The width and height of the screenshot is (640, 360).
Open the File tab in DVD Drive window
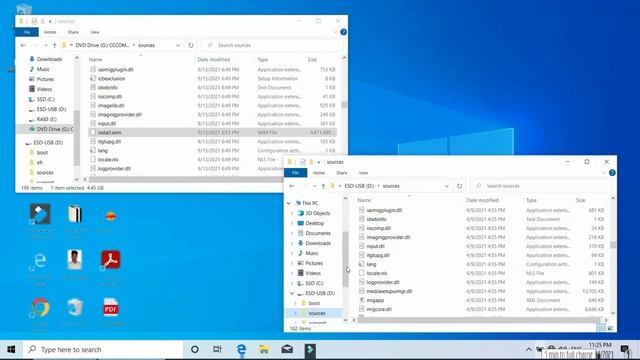(27, 32)
